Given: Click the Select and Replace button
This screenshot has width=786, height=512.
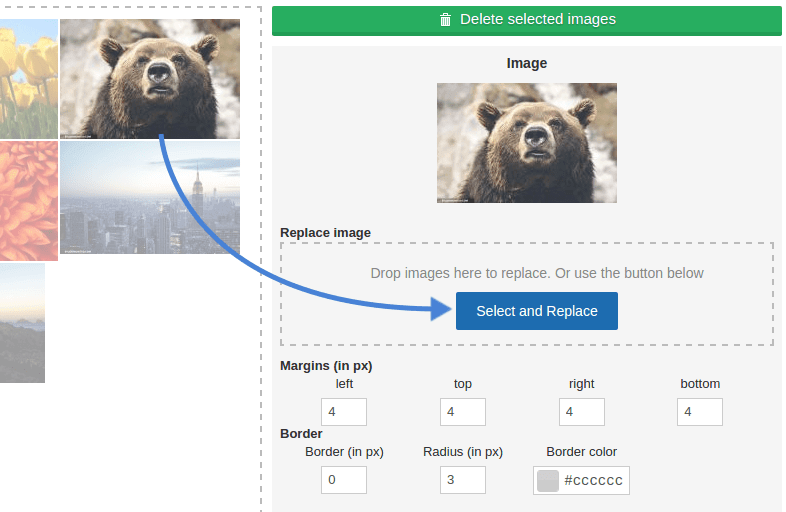Looking at the screenshot, I should point(537,311).
